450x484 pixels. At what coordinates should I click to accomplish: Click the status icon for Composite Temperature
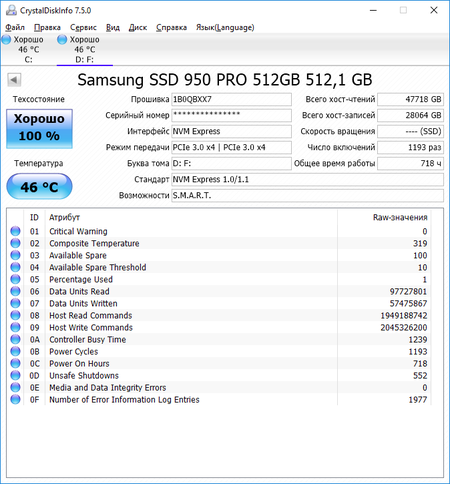[x=15, y=243]
